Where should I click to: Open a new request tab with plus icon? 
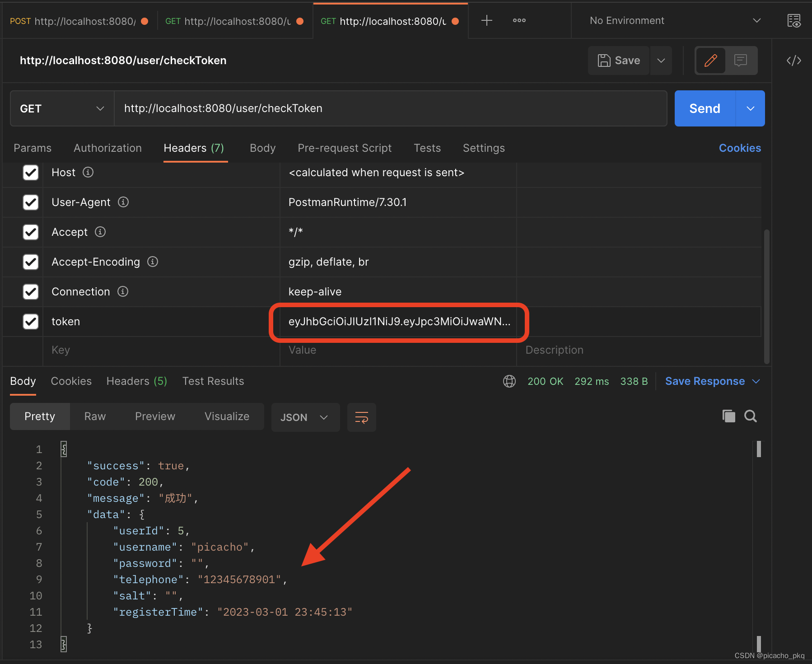(x=486, y=20)
